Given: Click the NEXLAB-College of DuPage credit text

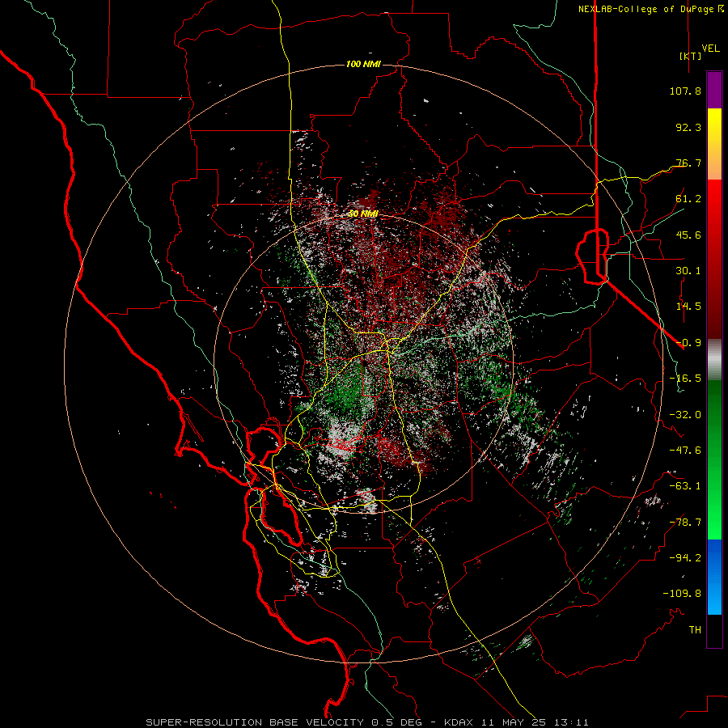Looking at the screenshot, I should click(x=645, y=9).
